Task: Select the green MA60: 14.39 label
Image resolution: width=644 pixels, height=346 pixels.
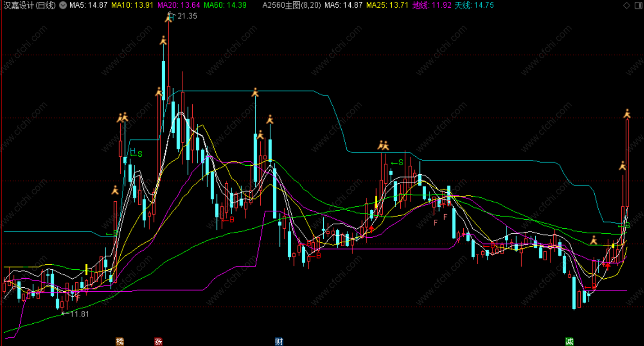Action: pyautogui.click(x=225, y=5)
